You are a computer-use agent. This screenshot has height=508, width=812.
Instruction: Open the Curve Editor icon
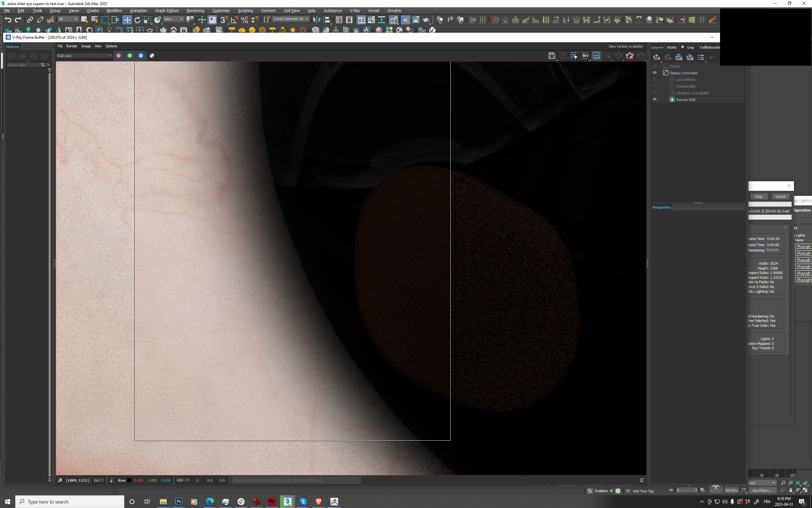(x=371, y=20)
